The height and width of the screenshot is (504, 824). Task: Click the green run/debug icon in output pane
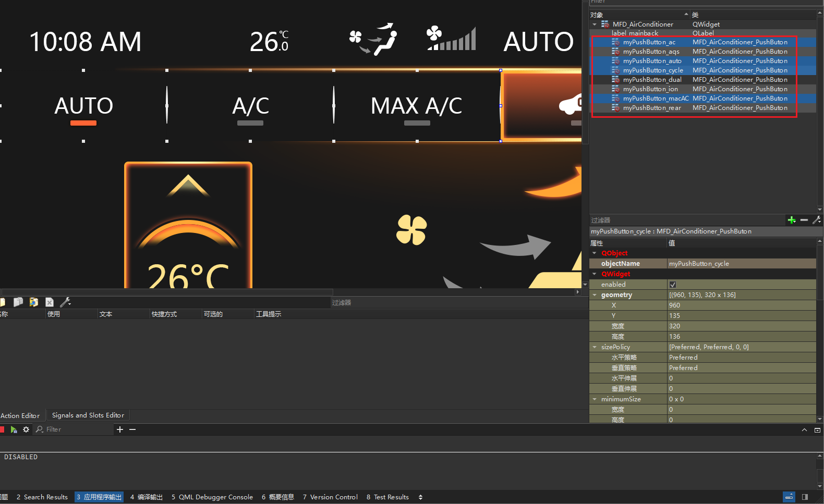point(14,429)
